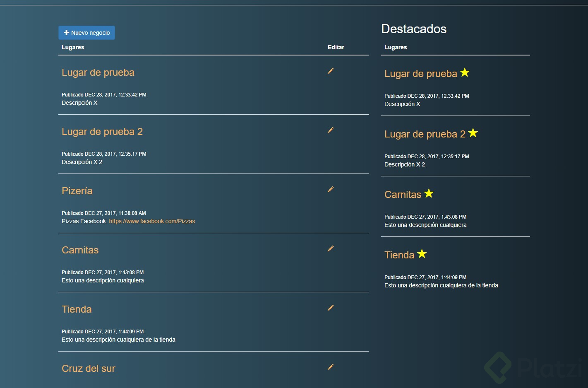The image size is (588, 388).
Task: Click the "Nuevo negocio" button
Action: coord(86,32)
